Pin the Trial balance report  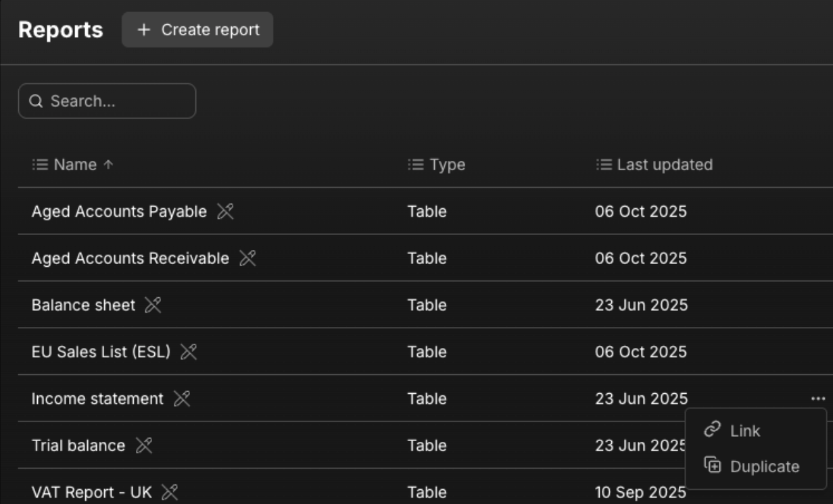145,445
